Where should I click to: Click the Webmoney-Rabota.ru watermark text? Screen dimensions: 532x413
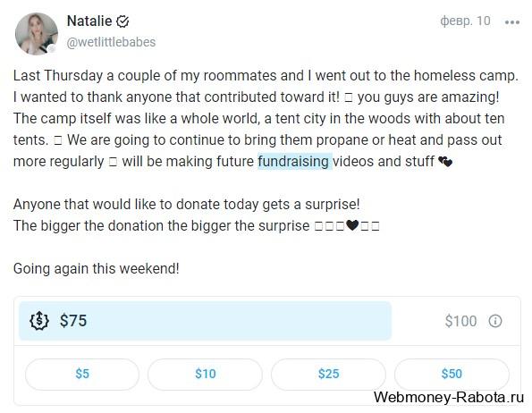[x=449, y=397]
